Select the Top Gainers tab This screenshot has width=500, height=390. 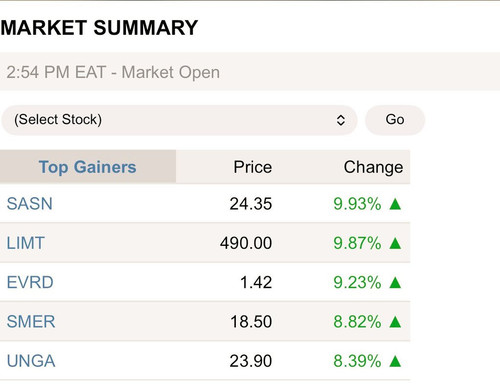(x=88, y=167)
